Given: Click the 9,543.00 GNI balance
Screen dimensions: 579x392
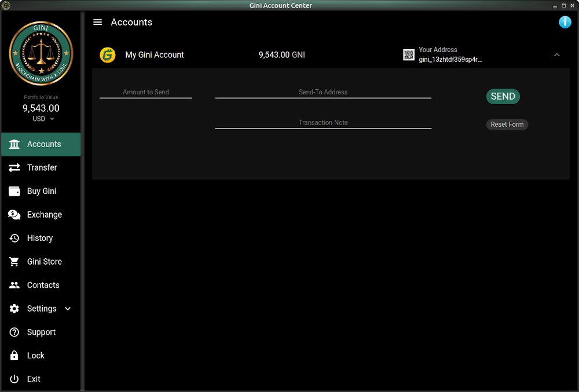Looking at the screenshot, I should (x=282, y=55).
